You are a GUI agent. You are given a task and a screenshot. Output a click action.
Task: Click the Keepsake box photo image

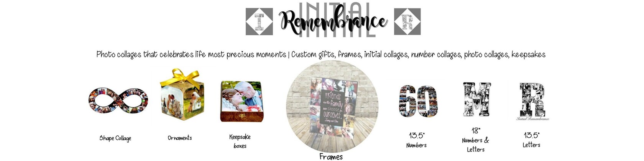click(241, 102)
